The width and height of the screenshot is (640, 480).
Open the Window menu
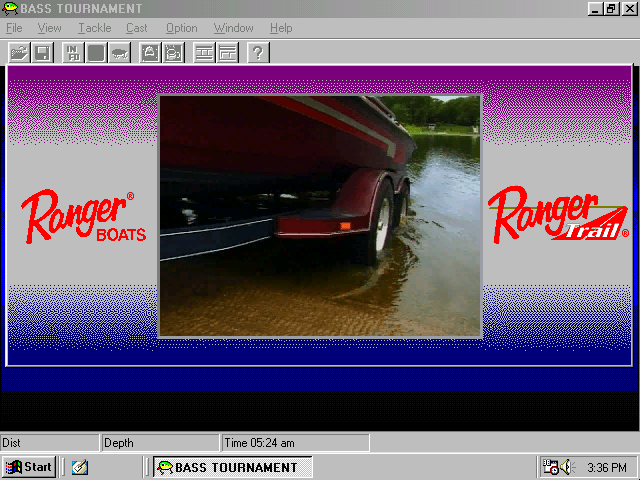(x=233, y=28)
